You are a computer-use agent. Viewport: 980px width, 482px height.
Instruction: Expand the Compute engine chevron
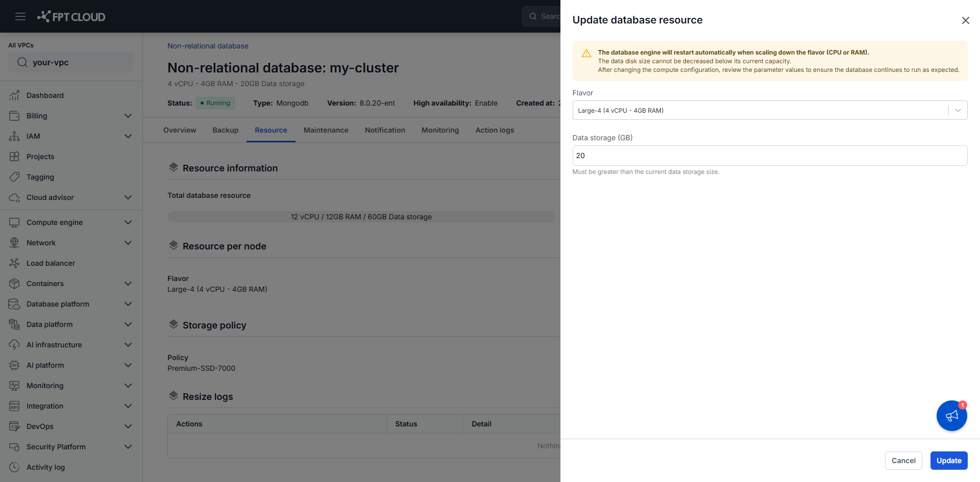(128, 222)
